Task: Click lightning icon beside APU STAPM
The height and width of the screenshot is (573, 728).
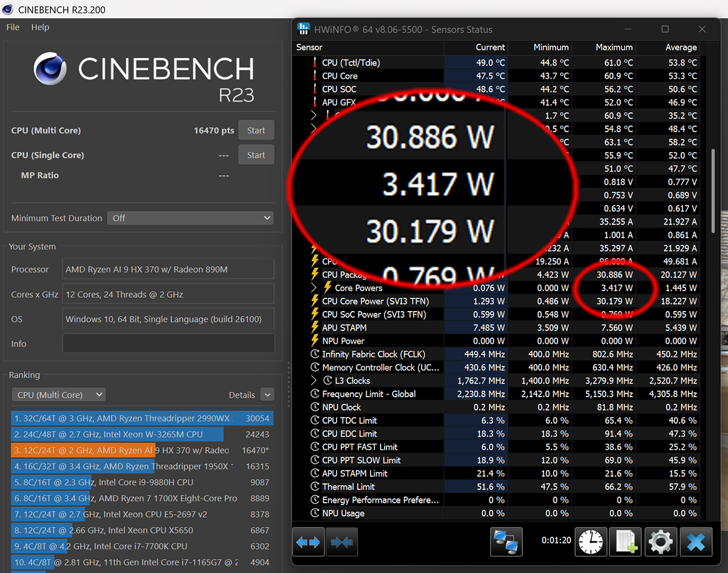Action: (x=315, y=327)
